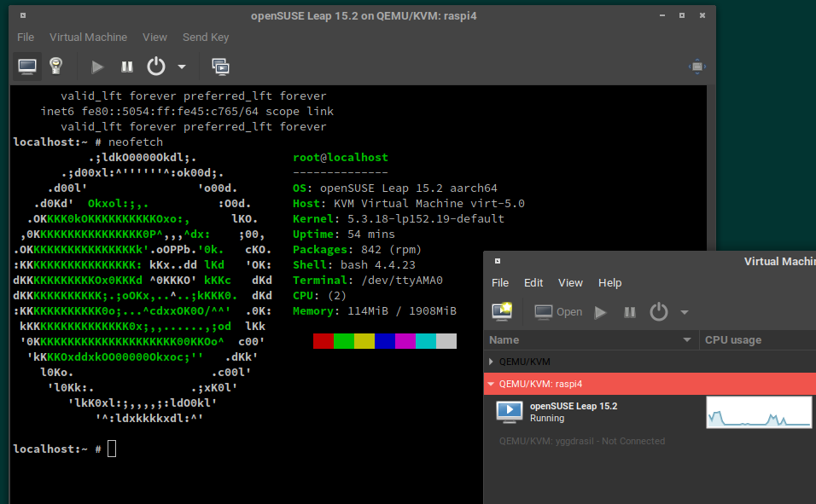Click the power icon in Manager toolbar

[x=658, y=312]
